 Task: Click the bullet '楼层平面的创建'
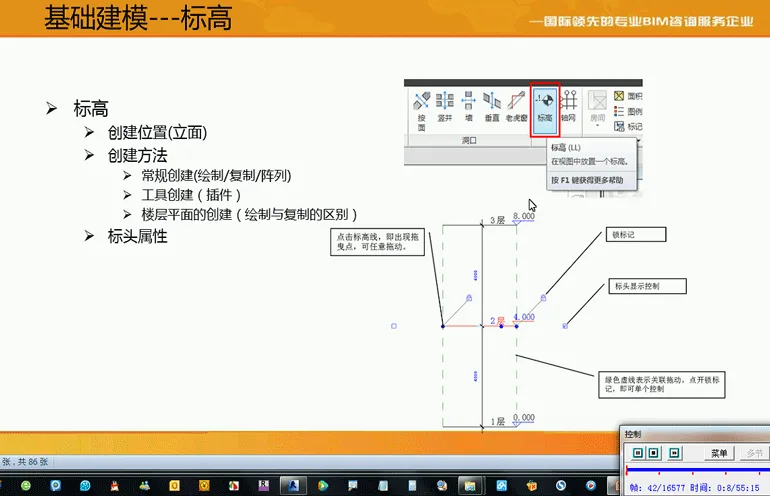click(249, 215)
